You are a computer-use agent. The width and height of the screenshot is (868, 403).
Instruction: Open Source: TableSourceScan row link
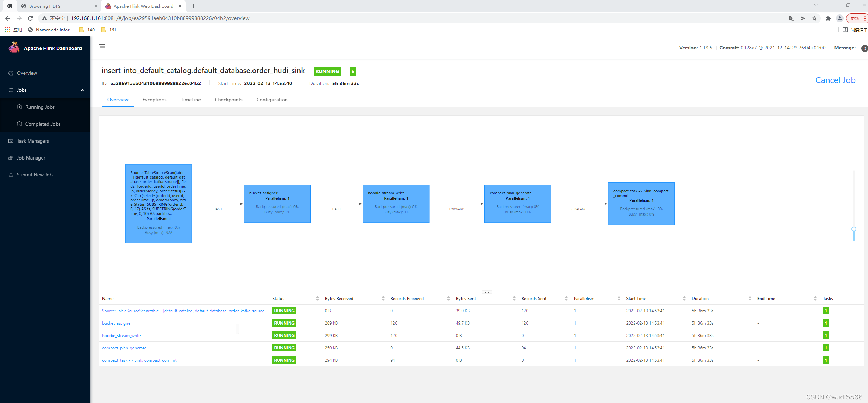[185, 311]
